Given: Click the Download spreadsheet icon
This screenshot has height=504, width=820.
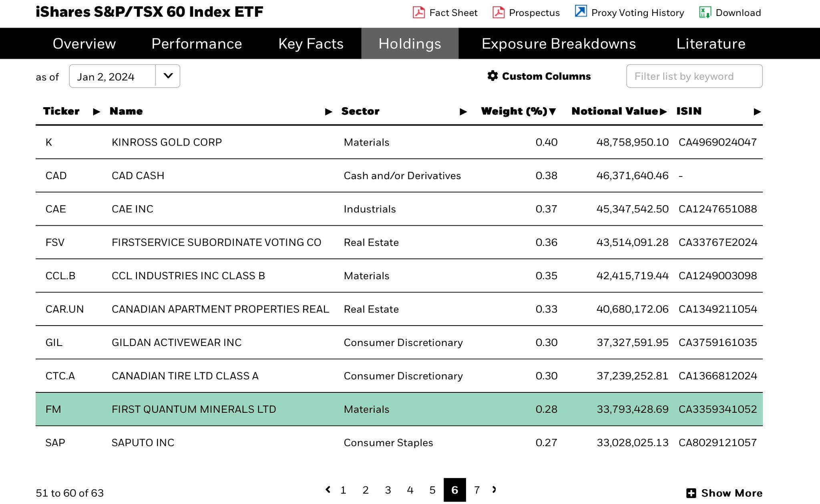Looking at the screenshot, I should [705, 12].
